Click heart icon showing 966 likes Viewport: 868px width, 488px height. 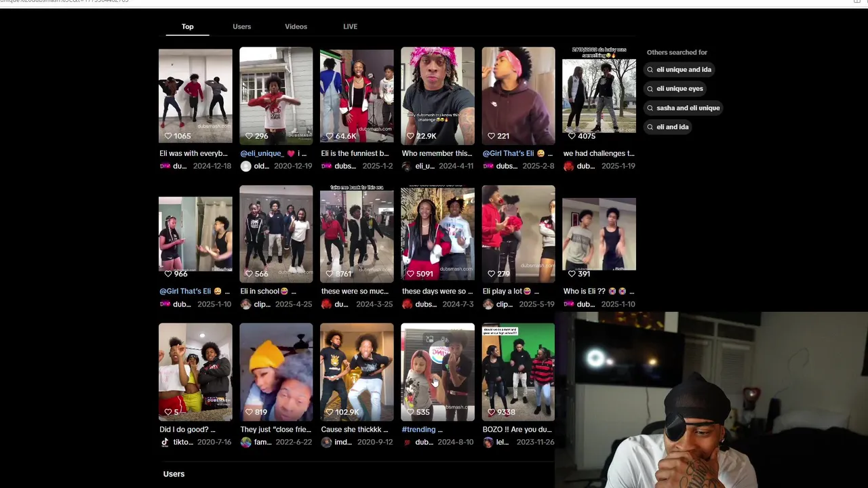click(168, 274)
